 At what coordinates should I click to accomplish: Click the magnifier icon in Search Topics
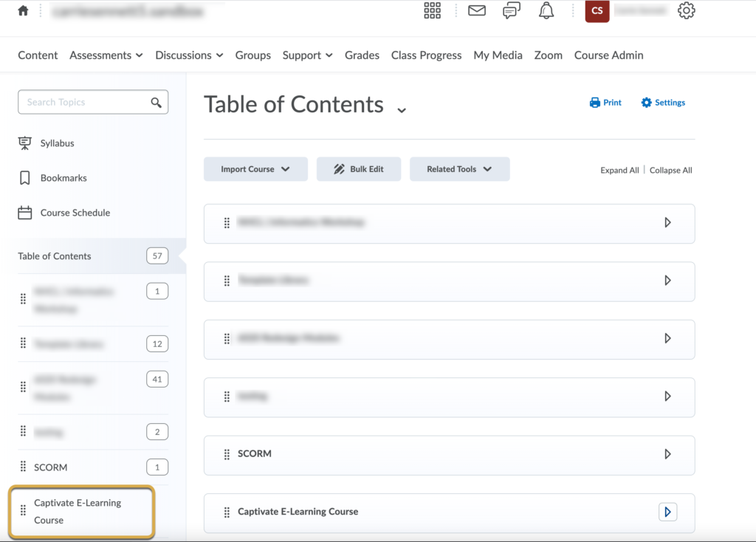157,102
